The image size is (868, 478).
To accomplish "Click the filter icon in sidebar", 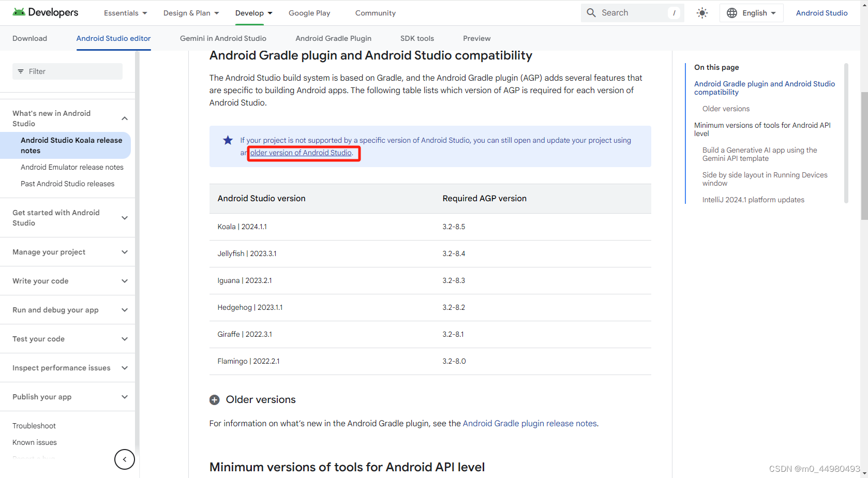I will (x=21, y=71).
